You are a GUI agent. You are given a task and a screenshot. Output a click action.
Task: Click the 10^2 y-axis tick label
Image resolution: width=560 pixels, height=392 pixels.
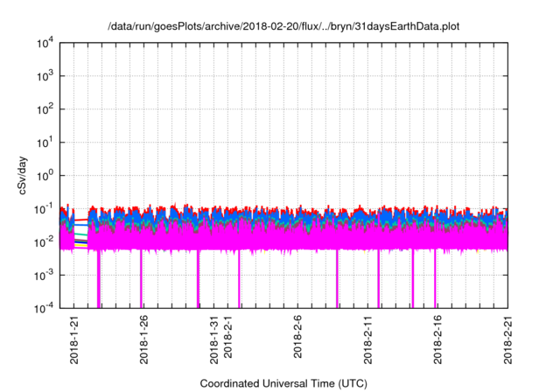[45, 109]
